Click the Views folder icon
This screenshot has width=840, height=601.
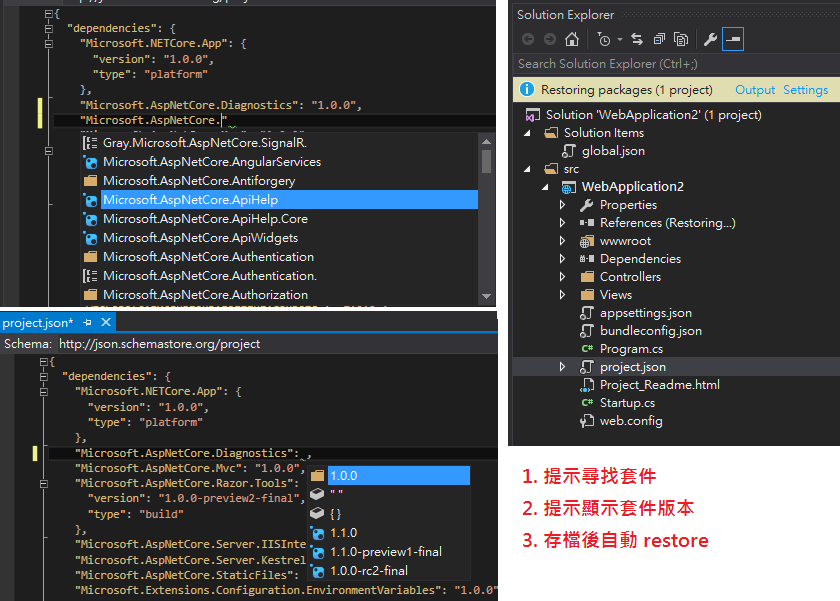pos(587,295)
